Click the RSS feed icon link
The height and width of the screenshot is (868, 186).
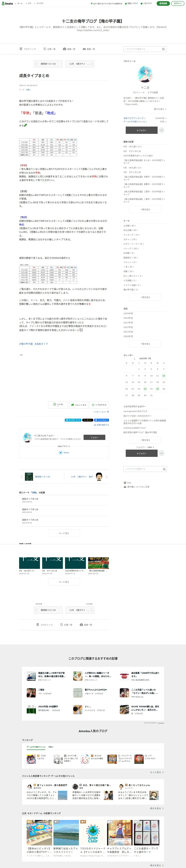[127, 483]
